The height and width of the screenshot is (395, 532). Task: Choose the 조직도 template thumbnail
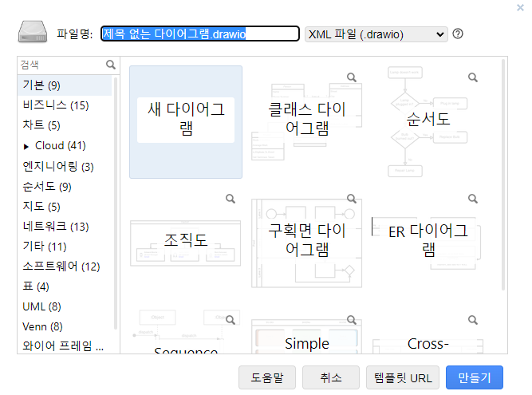point(186,243)
